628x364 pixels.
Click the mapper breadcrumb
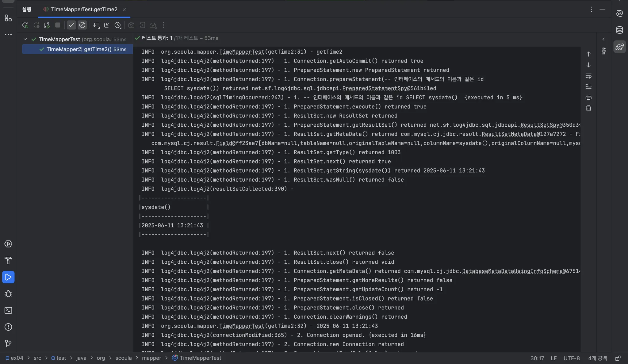[x=151, y=358]
